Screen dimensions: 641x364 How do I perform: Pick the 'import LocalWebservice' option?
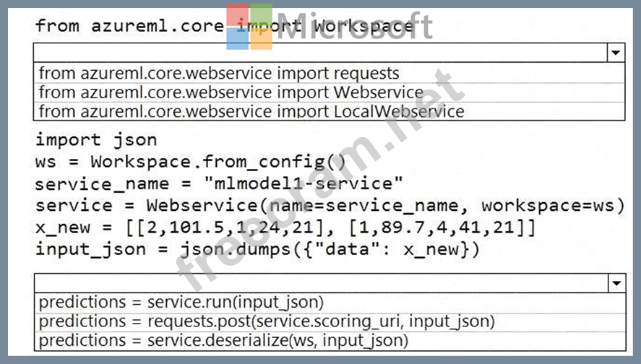(251, 110)
